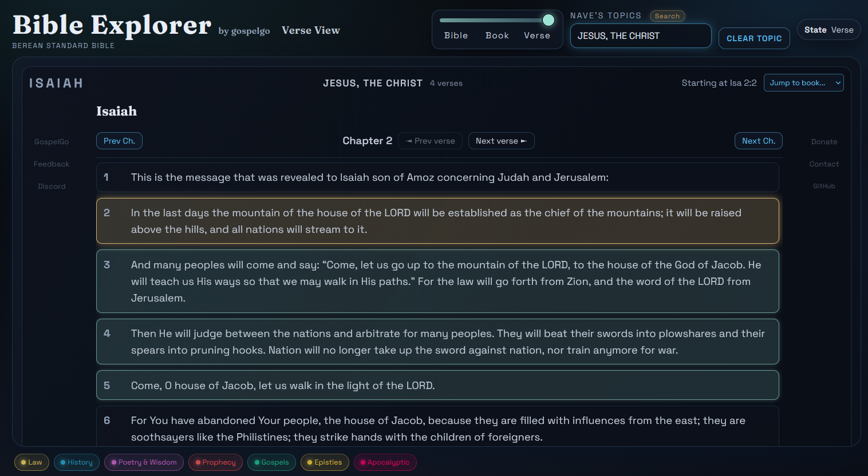The width and height of the screenshot is (868, 476).
Task: Toggle the Law genre filter
Action: point(31,462)
